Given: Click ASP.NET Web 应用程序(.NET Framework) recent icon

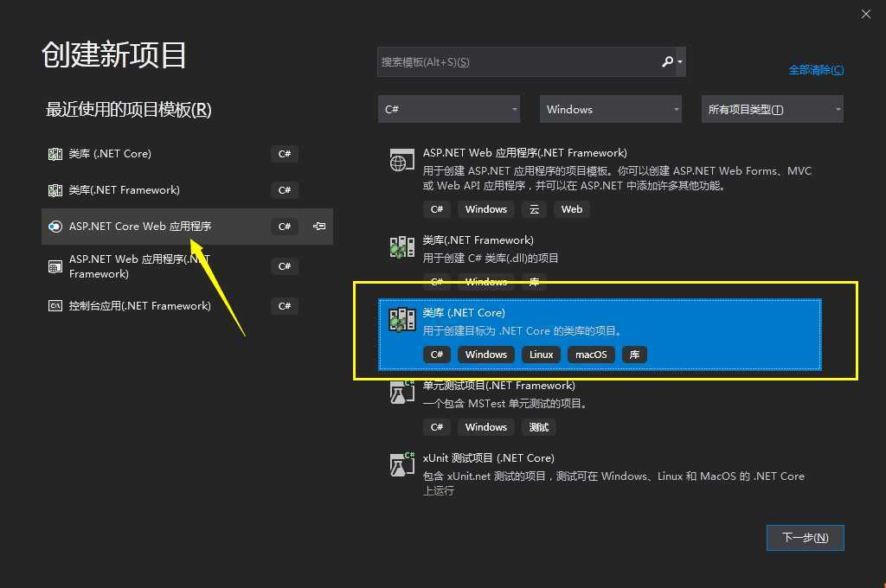Looking at the screenshot, I should click(x=55, y=266).
